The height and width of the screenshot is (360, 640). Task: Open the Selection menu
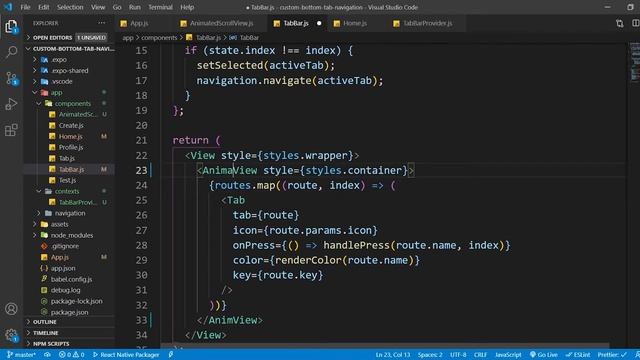pyautogui.click(x=70, y=7)
